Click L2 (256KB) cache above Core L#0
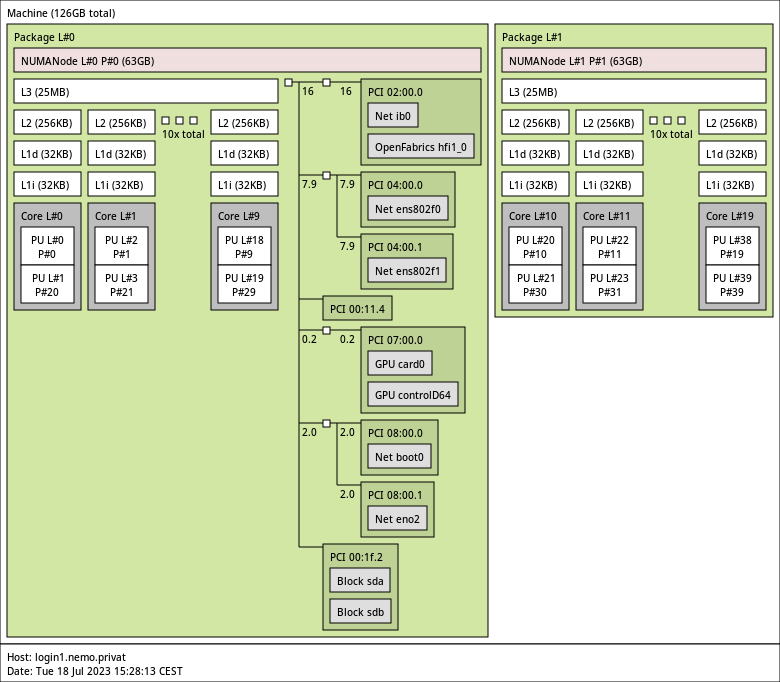This screenshot has width=780, height=682. pos(47,122)
